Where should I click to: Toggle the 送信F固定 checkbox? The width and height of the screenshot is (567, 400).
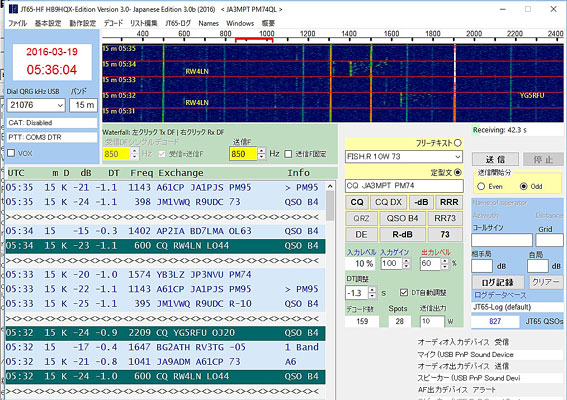click(288, 154)
